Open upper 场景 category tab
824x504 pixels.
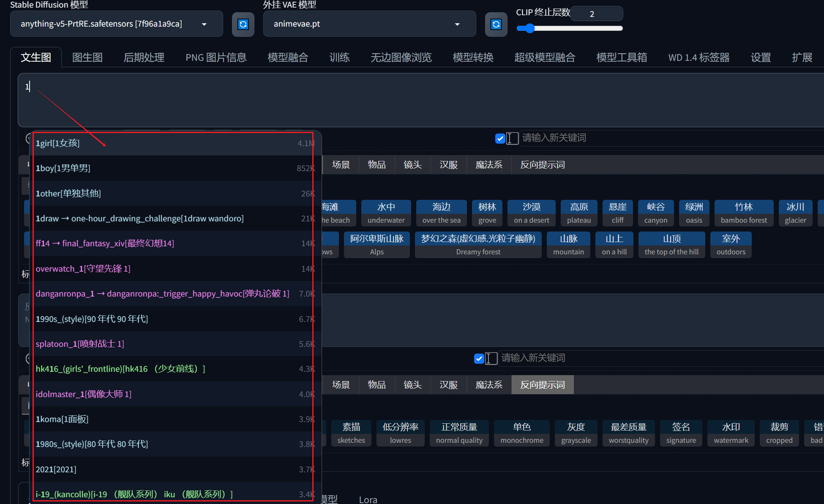[x=341, y=165]
